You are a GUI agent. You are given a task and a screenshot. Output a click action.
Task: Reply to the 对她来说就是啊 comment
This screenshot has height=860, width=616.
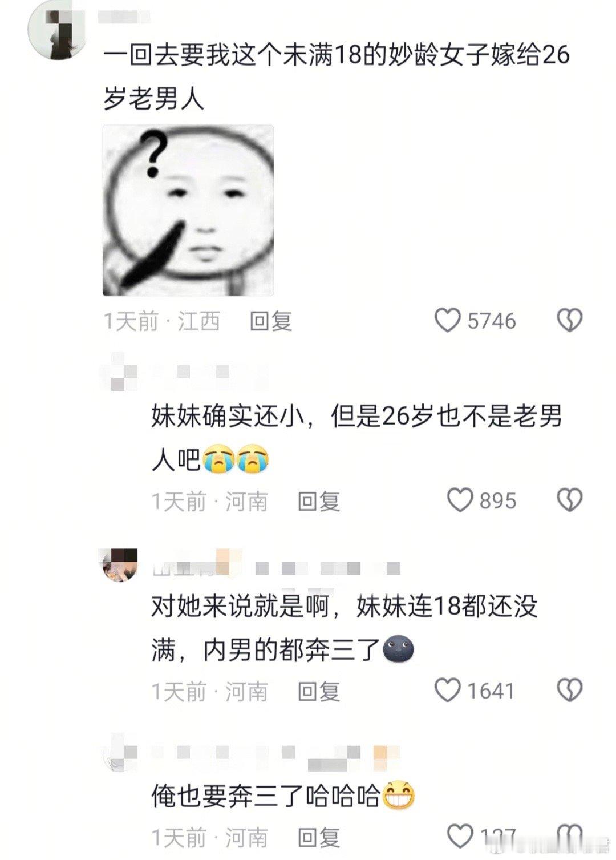(319, 691)
